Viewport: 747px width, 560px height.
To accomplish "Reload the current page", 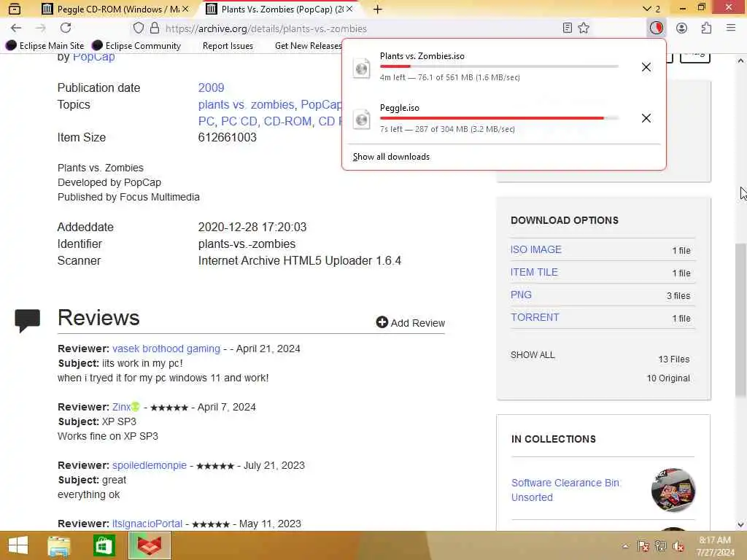I will click(x=66, y=28).
